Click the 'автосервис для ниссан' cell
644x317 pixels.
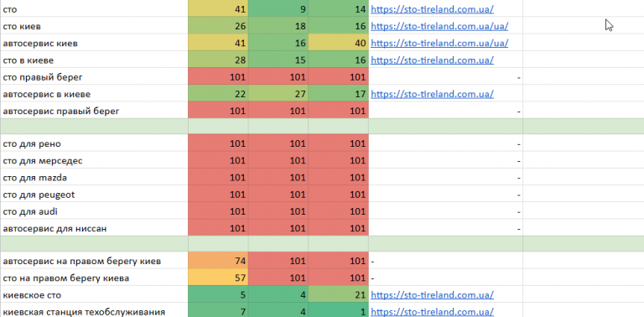click(94, 228)
